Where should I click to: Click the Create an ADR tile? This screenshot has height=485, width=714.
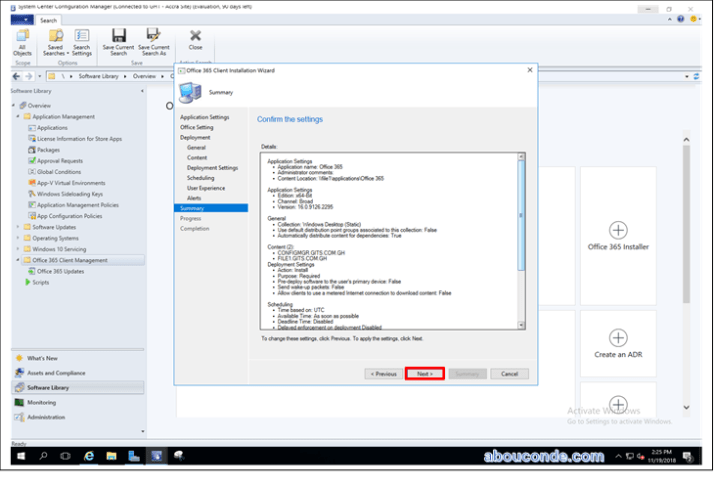point(618,343)
